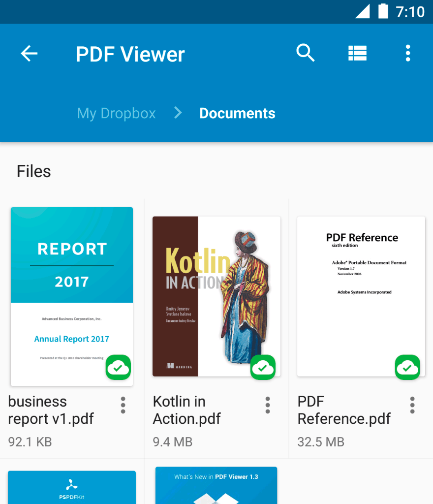The image size is (433, 504).
Task: Tap cloud sync badge on PDF Reference
Action: coord(407,367)
